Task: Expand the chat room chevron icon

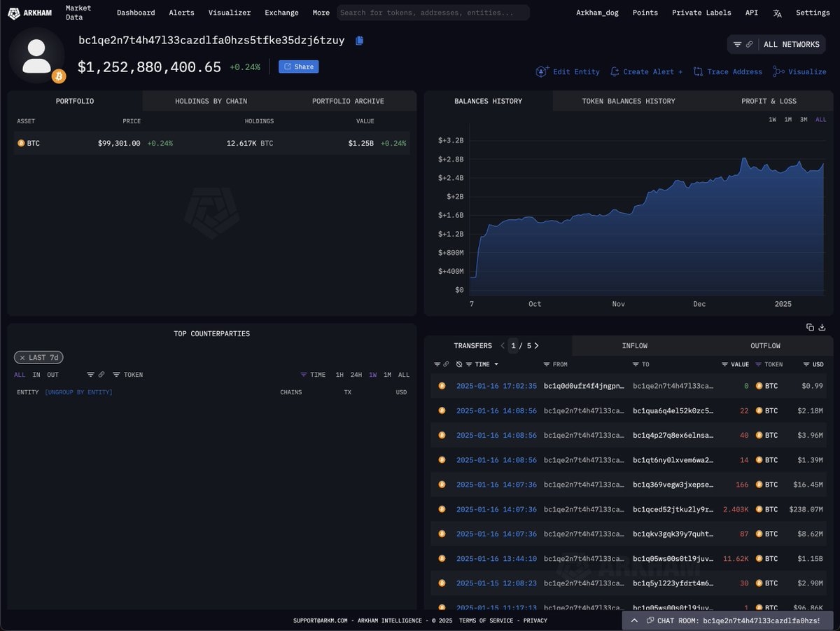Action: tap(634, 620)
